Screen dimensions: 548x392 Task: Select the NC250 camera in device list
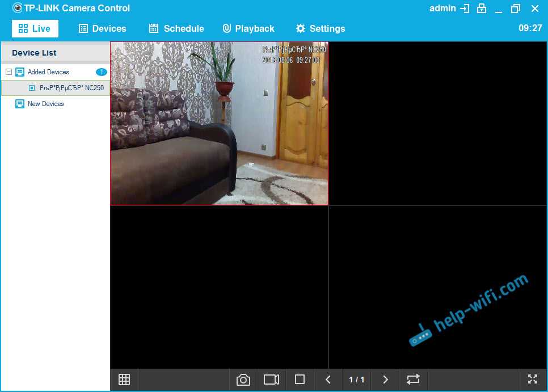(71, 88)
